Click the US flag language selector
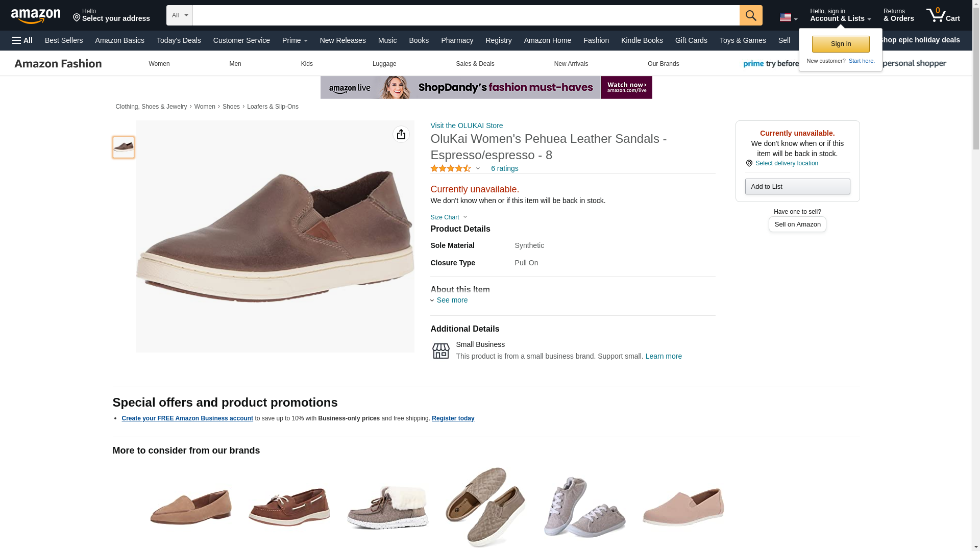The height and width of the screenshot is (551, 980). point(788,17)
